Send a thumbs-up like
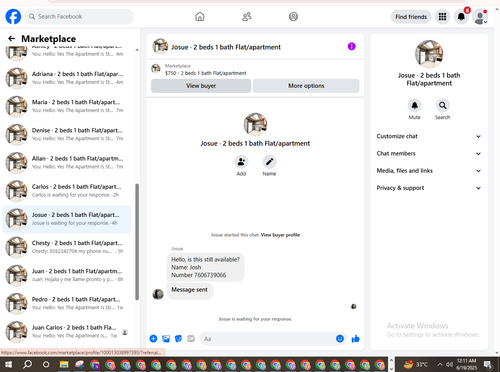This screenshot has width=500, height=372. tap(355, 339)
